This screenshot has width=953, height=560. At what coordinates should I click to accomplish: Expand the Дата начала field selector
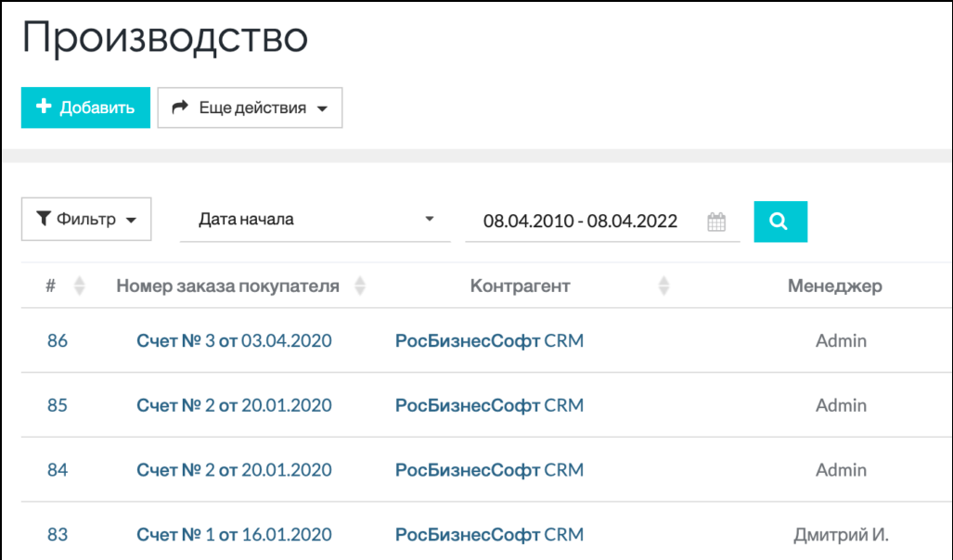click(430, 219)
